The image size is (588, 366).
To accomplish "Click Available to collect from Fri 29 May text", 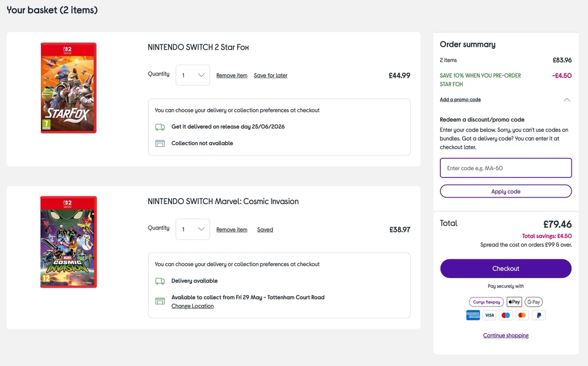I will point(248,297).
